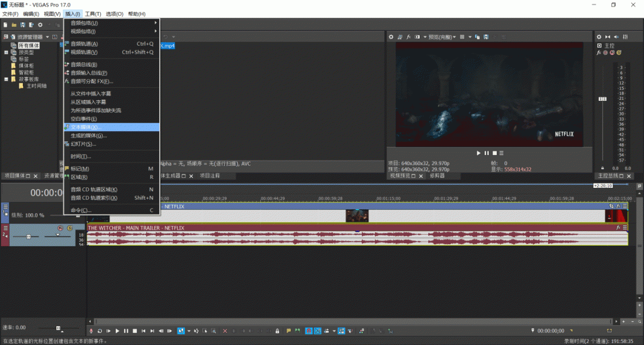644x345 pixels.
Task: Switch to the 项目注释 tab
Action: [x=210, y=176]
